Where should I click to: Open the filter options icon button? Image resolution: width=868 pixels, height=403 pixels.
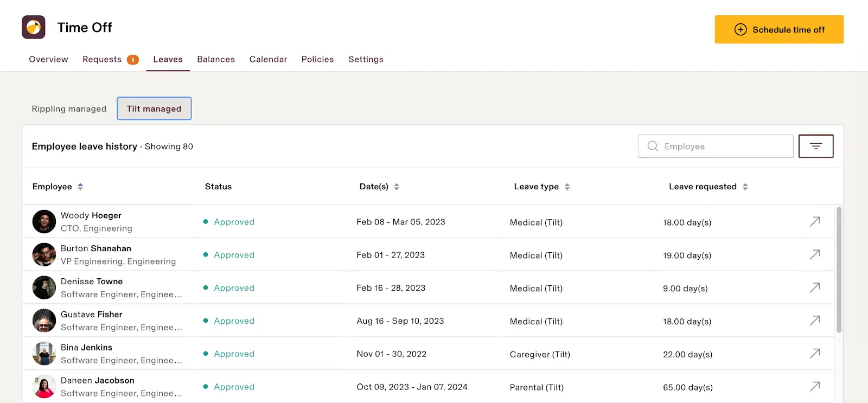point(816,146)
